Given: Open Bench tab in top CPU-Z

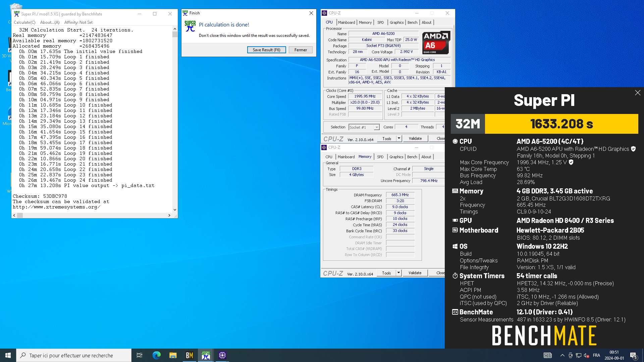Looking at the screenshot, I should [413, 22].
